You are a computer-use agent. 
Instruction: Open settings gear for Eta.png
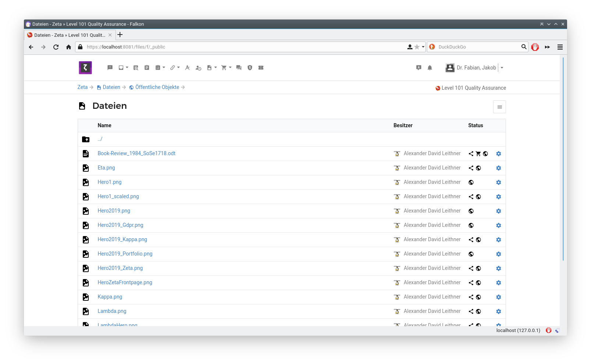(x=499, y=168)
